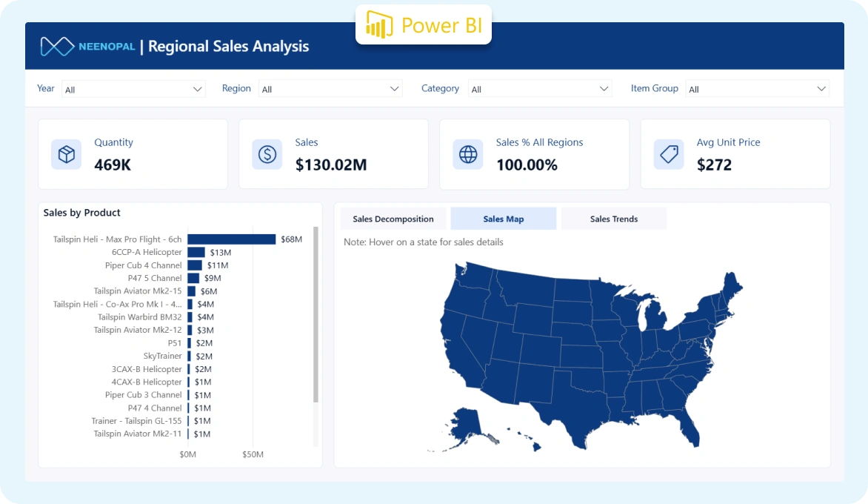Click the '100.00%' regions value

click(x=527, y=165)
